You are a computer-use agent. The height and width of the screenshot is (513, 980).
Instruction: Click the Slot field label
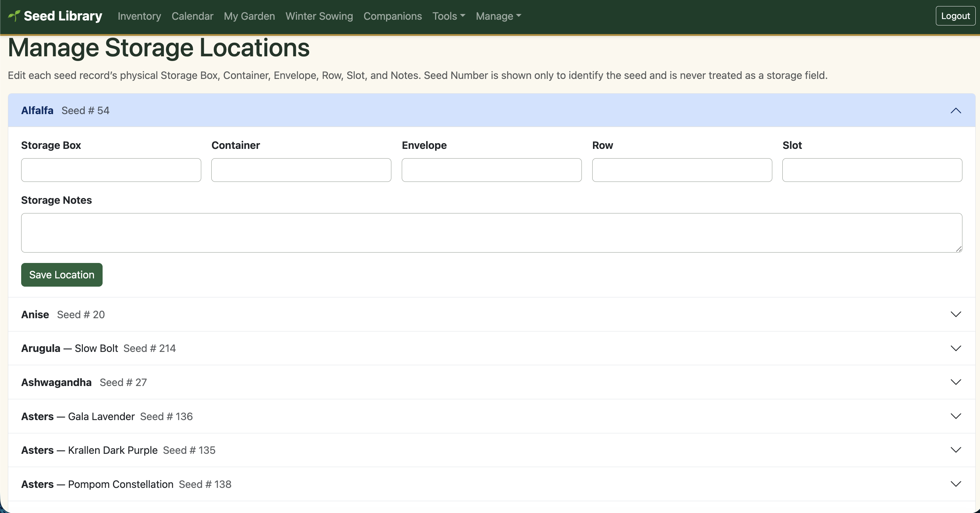[792, 145]
